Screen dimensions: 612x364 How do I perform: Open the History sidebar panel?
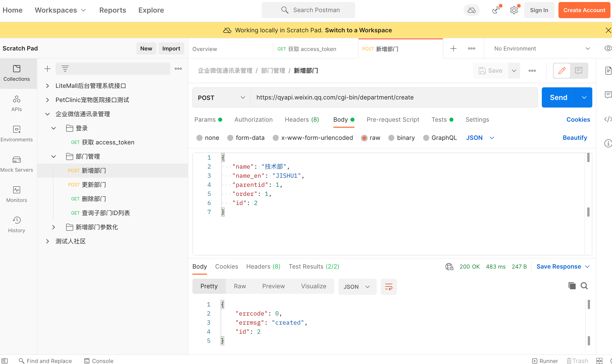(x=17, y=225)
